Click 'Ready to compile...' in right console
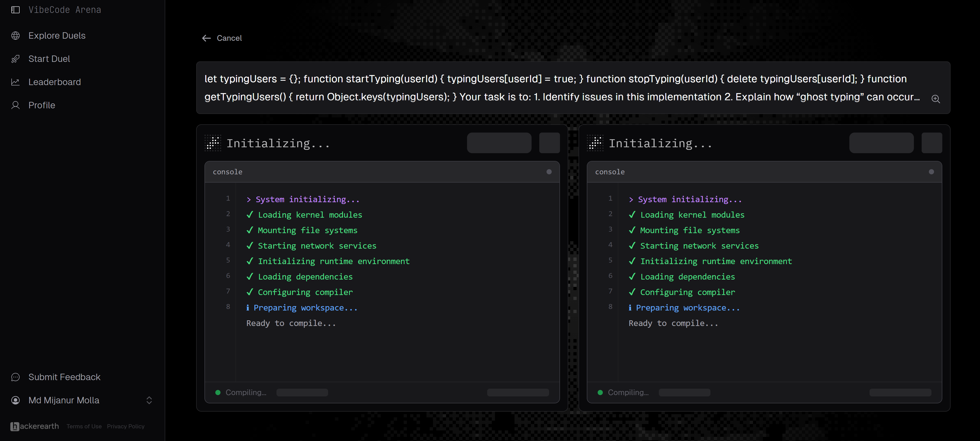The width and height of the screenshot is (980, 441). [x=673, y=323]
